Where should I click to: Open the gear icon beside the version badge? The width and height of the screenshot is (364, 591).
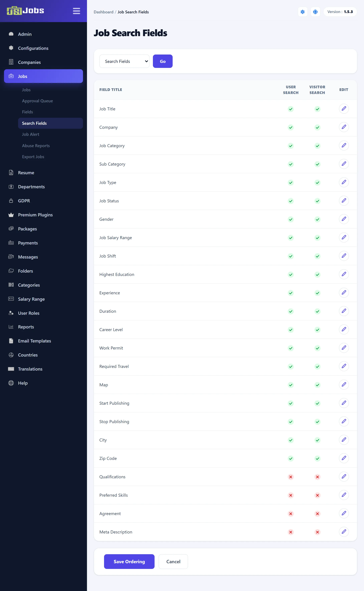click(x=303, y=12)
